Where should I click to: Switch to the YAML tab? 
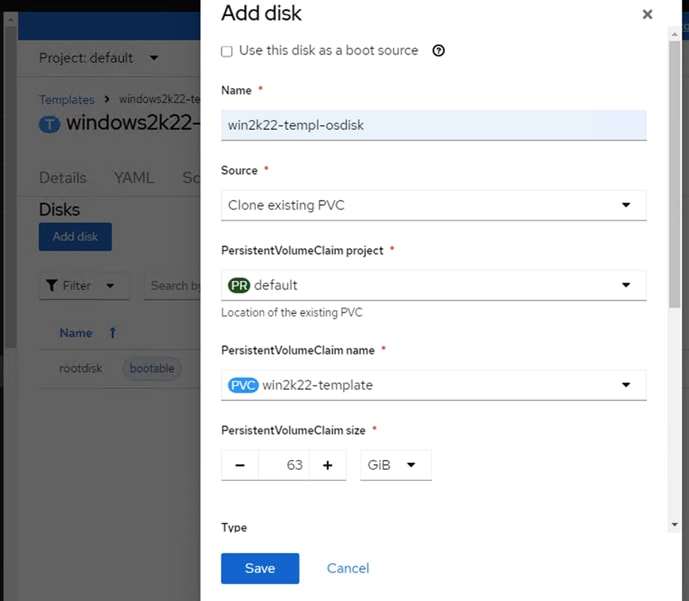click(134, 177)
